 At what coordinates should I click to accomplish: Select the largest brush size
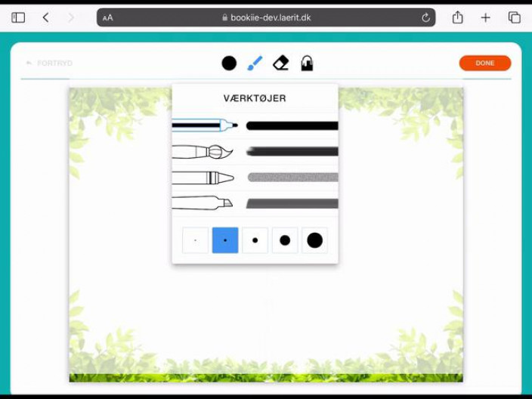pos(314,240)
